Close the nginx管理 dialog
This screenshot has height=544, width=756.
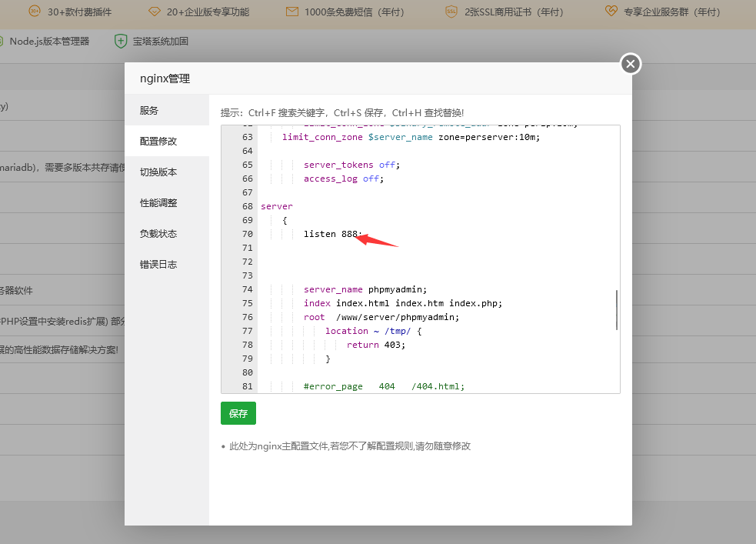630,64
